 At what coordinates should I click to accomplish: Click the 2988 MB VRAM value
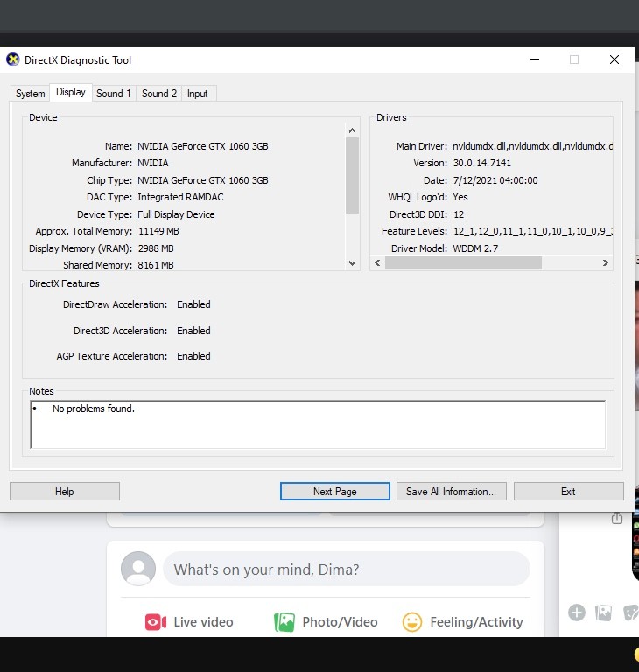[156, 248]
